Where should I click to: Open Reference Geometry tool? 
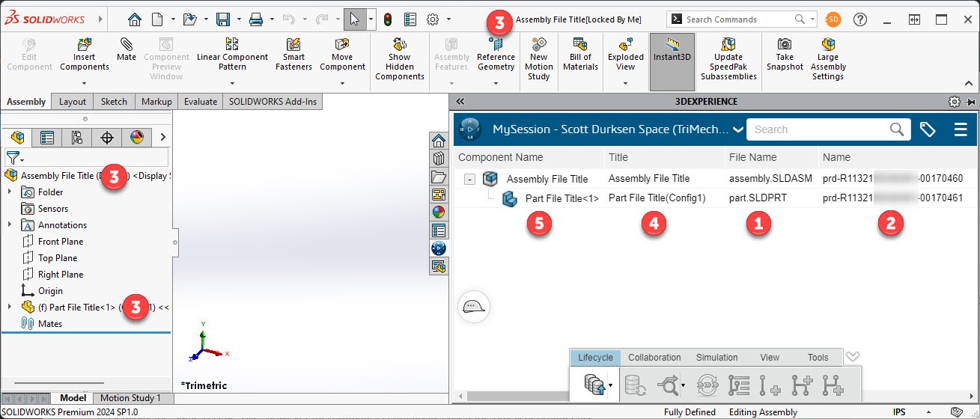[496, 55]
